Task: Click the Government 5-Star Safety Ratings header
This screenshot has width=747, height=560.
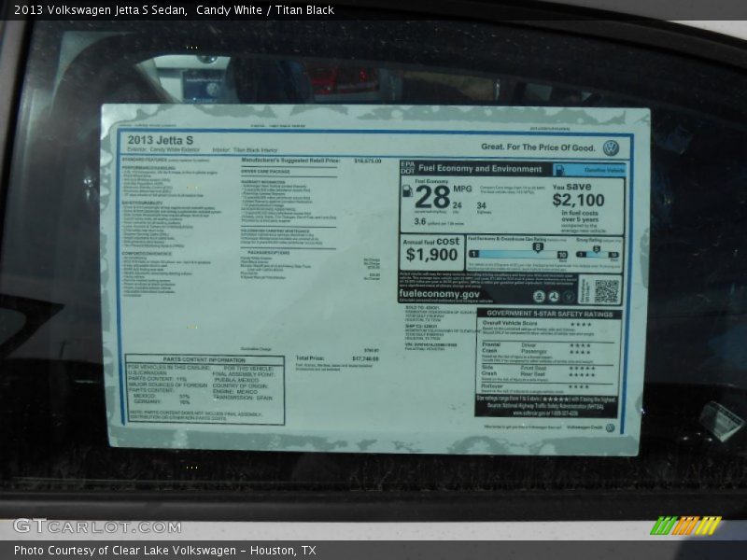Action: 549,314
